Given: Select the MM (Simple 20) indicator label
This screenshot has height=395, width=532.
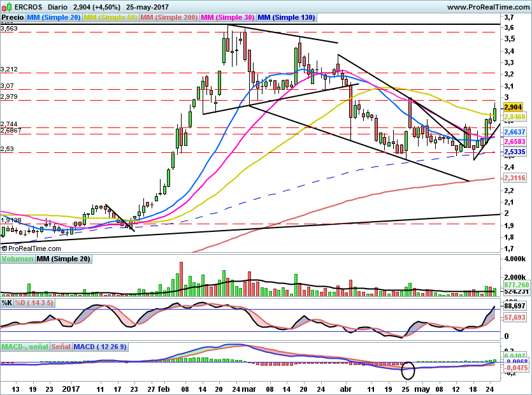Looking at the screenshot, I should pos(53,18).
